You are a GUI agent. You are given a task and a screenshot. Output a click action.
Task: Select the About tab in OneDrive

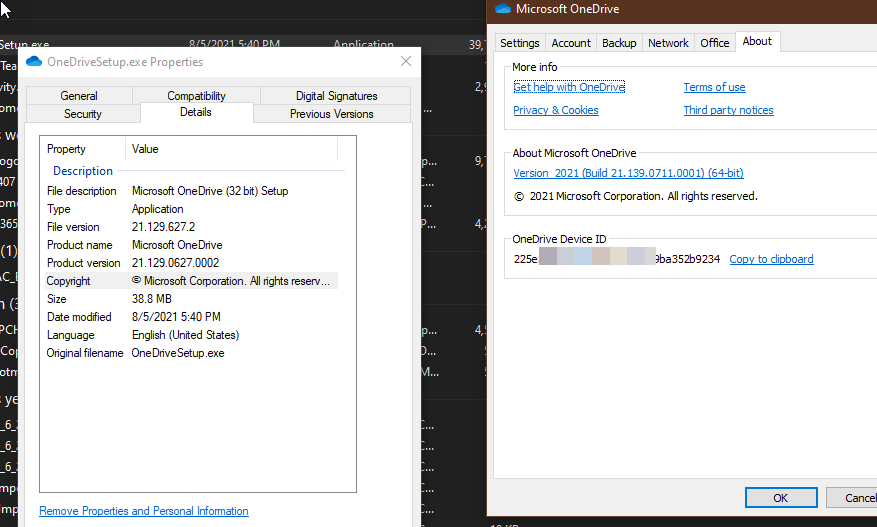pyautogui.click(x=757, y=41)
